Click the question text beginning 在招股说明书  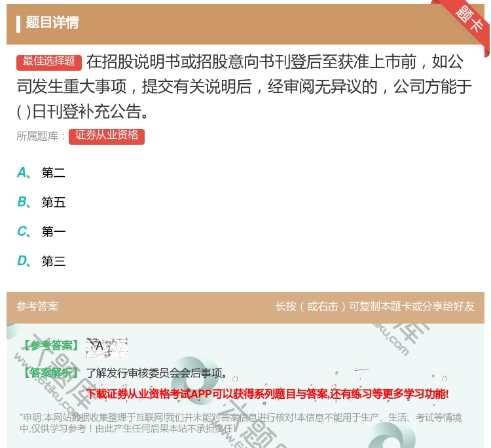(244, 86)
